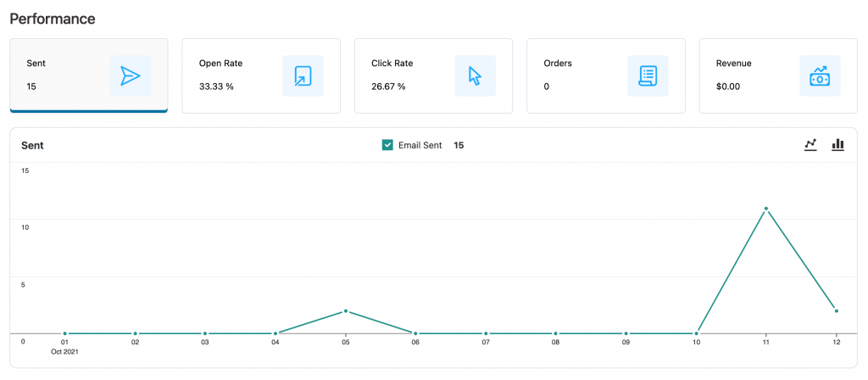This screenshot has height=380, width=868.
Task: Click the Click Rate cursor icon
Action: pos(475,75)
